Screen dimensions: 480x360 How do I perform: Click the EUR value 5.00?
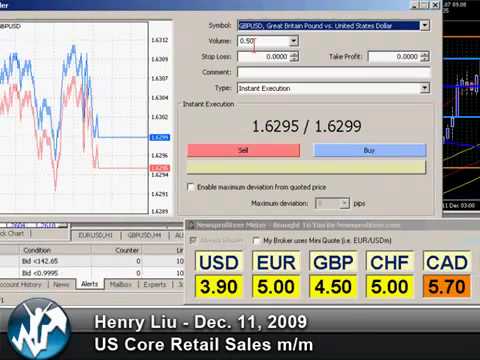point(276,287)
